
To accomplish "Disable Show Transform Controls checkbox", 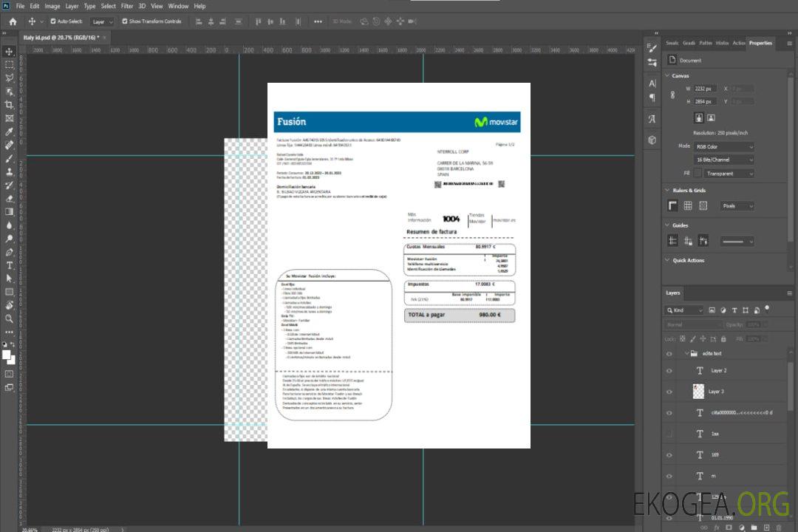I will [x=125, y=21].
